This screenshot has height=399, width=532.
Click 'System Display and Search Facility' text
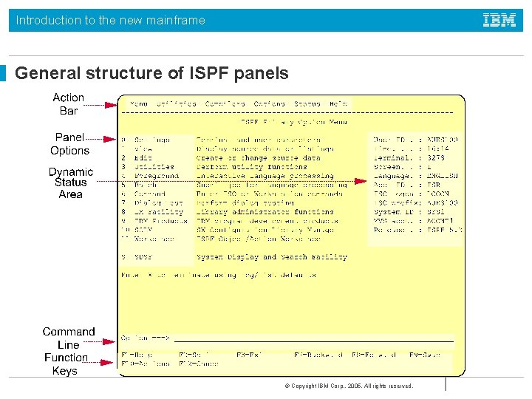pyautogui.click(x=272, y=257)
